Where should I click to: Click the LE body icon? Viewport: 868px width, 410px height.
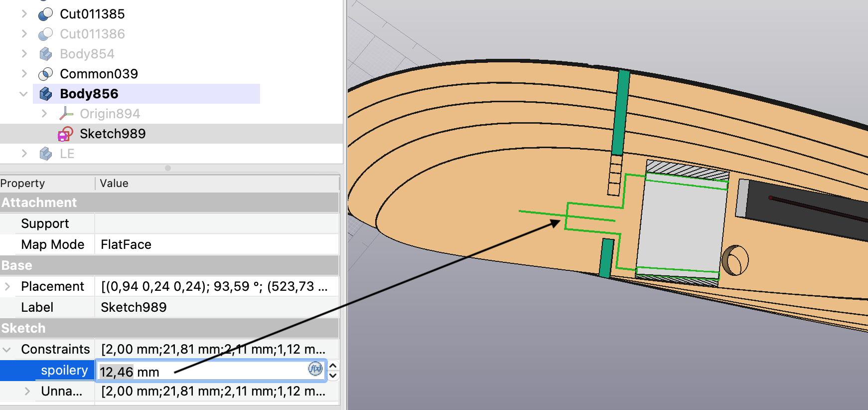45,154
